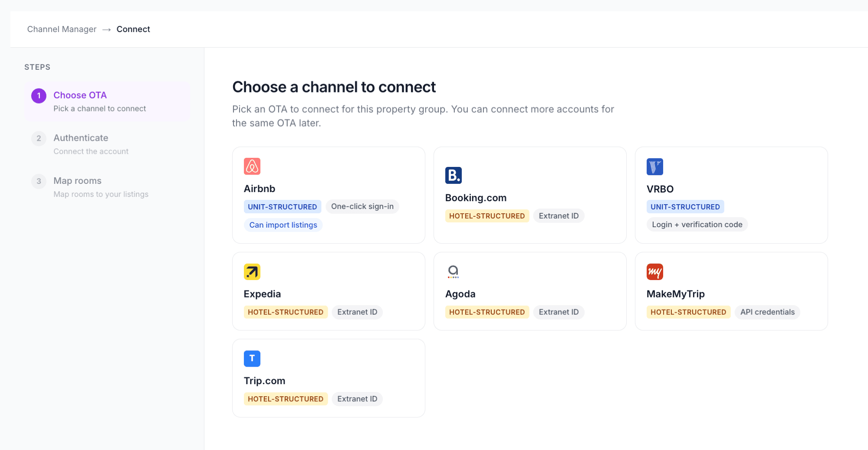
Task: Select the Trip.com channel name
Action: tap(264, 381)
